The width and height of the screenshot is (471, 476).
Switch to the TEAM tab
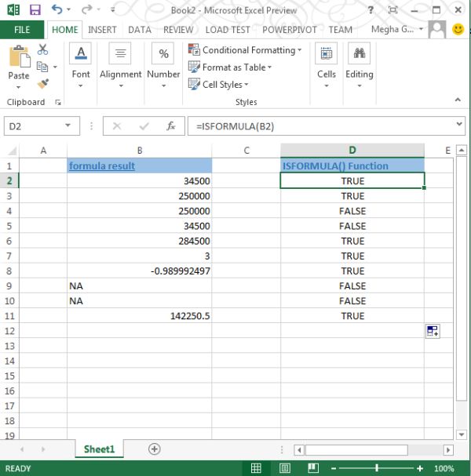click(x=340, y=30)
